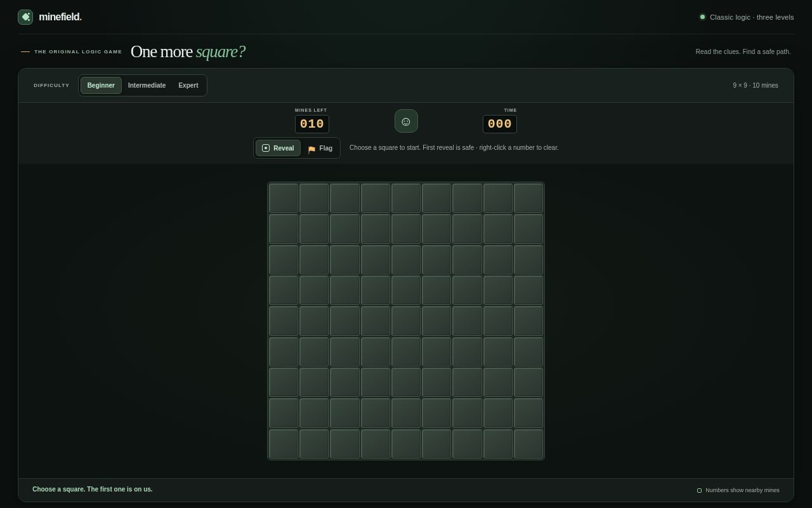Click the Time counter showing 000
Screen dimensions: 812x508
click(500, 124)
